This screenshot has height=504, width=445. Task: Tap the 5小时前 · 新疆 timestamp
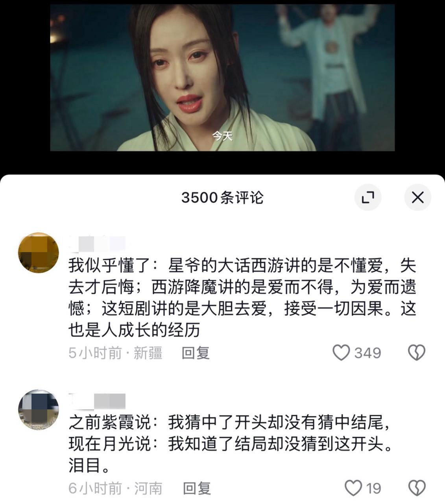[x=115, y=353]
